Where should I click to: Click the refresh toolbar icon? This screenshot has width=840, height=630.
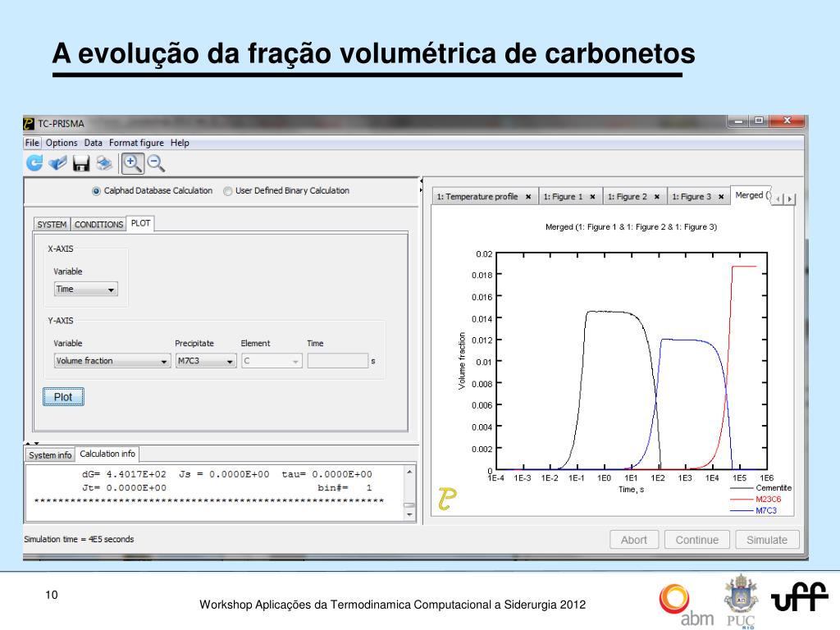34,163
